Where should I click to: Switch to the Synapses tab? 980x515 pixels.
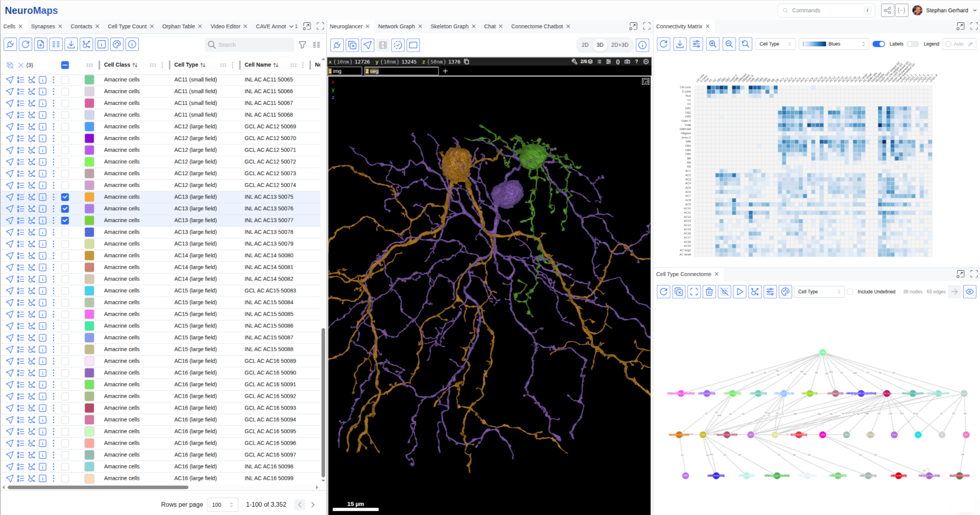coord(43,26)
